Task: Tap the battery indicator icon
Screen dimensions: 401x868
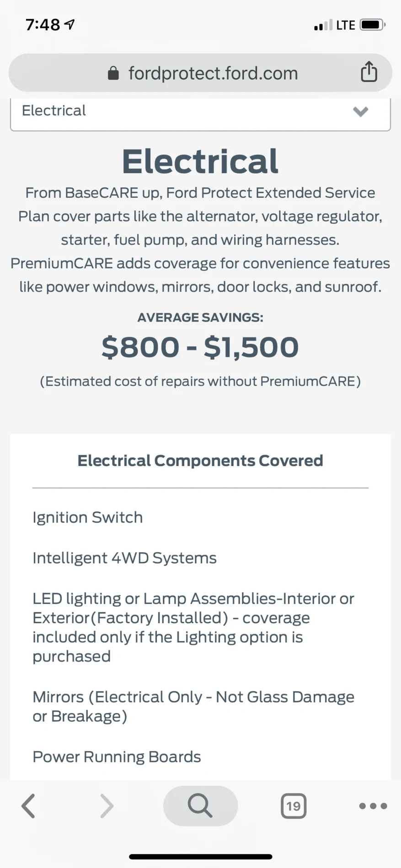Action: click(x=373, y=25)
